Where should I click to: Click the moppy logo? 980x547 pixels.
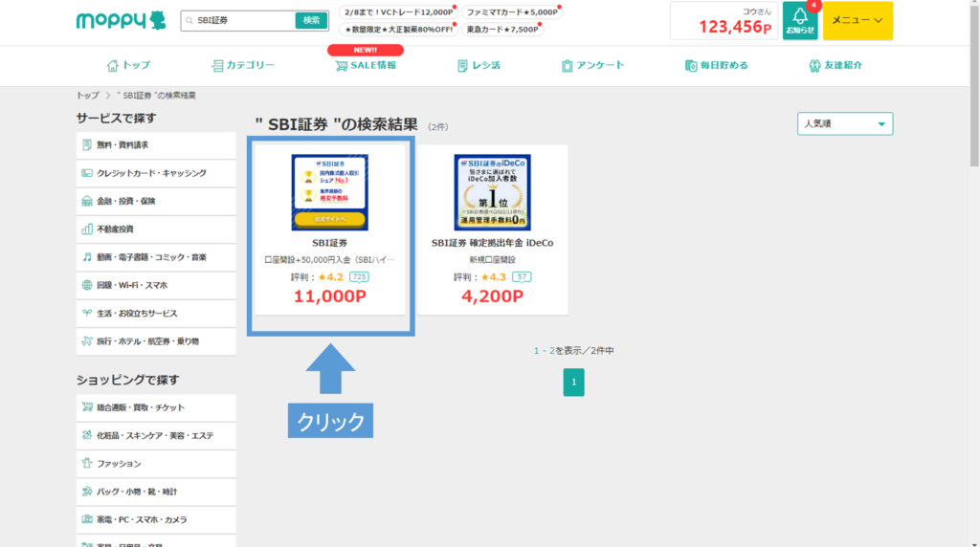[x=122, y=21]
